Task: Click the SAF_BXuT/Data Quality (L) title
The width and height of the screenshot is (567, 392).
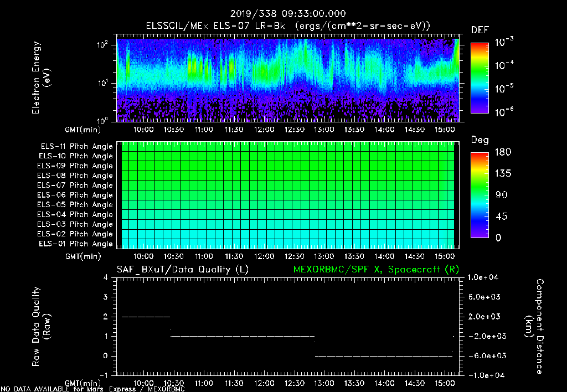Action: (x=183, y=270)
